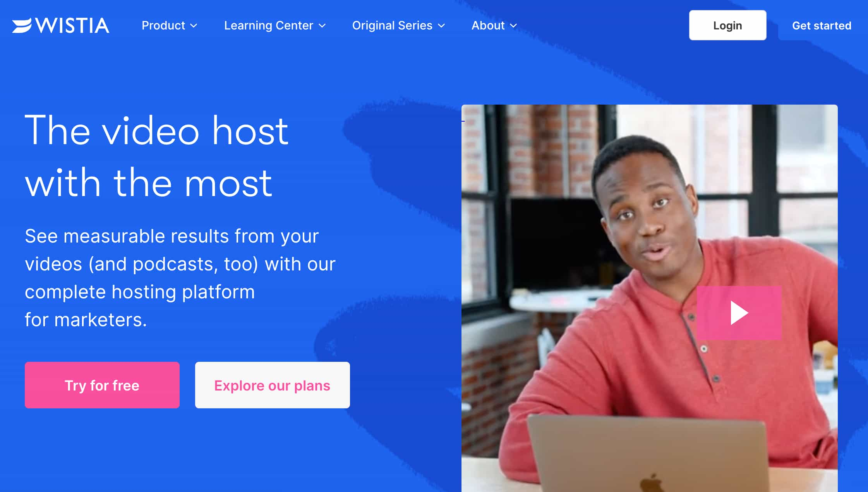Image resolution: width=868 pixels, height=492 pixels.
Task: Expand the Original Series dropdown
Action: 398,25
